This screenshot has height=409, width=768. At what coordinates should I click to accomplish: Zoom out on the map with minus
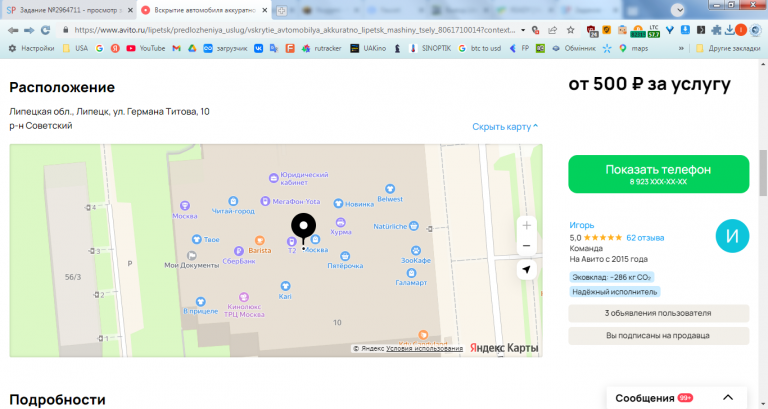coord(527,245)
